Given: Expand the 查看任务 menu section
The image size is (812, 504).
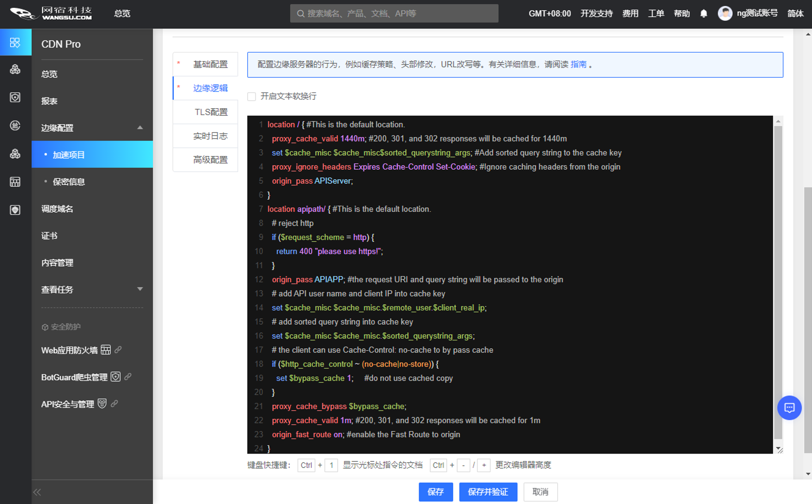Looking at the screenshot, I should click(140, 289).
